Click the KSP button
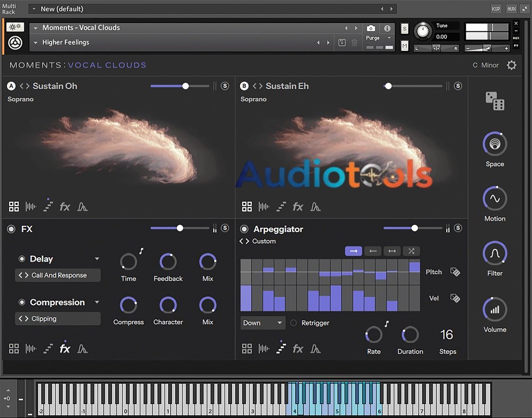The image size is (532, 418). (x=496, y=9)
